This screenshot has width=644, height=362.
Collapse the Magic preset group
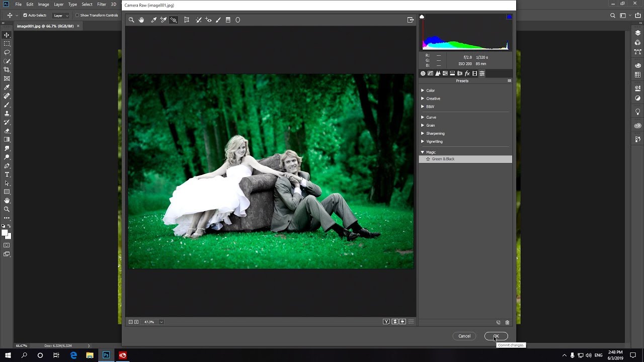click(423, 152)
